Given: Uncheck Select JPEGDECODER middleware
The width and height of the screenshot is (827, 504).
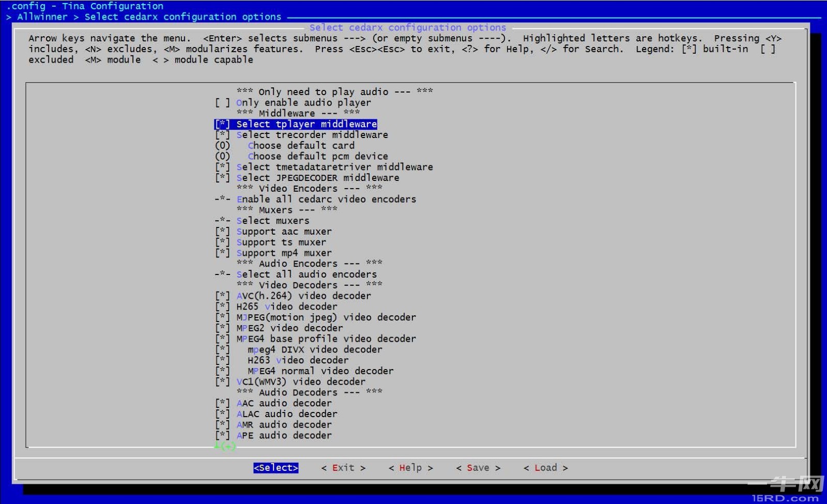Looking at the screenshot, I should point(222,178).
